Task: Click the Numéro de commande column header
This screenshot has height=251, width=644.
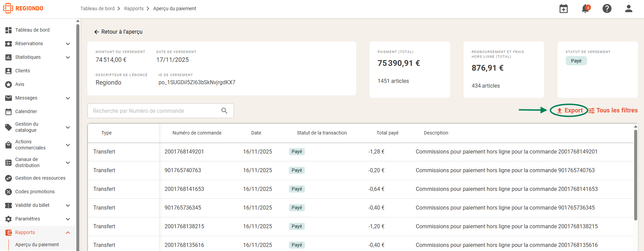Action: pos(197,133)
